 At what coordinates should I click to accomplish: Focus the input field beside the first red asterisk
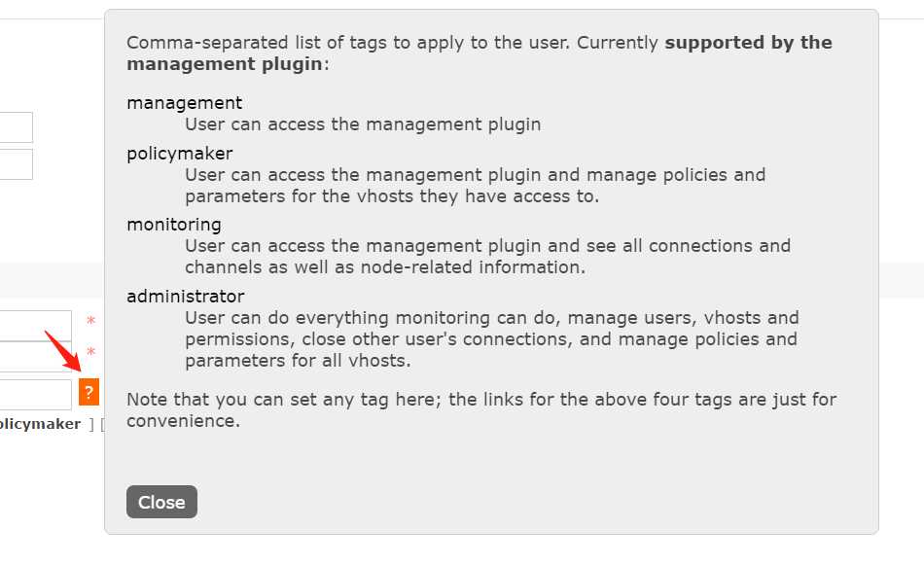35,326
